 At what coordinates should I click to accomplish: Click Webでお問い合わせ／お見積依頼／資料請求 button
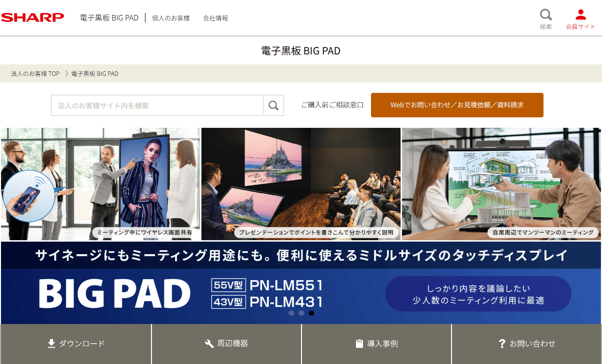[x=457, y=105]
